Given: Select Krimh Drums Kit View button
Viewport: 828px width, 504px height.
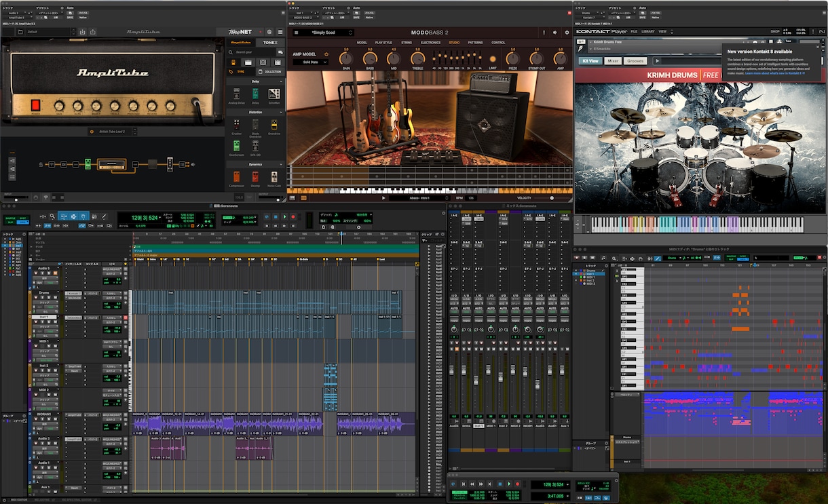Looking at the screenshot, I should point(590,61).
